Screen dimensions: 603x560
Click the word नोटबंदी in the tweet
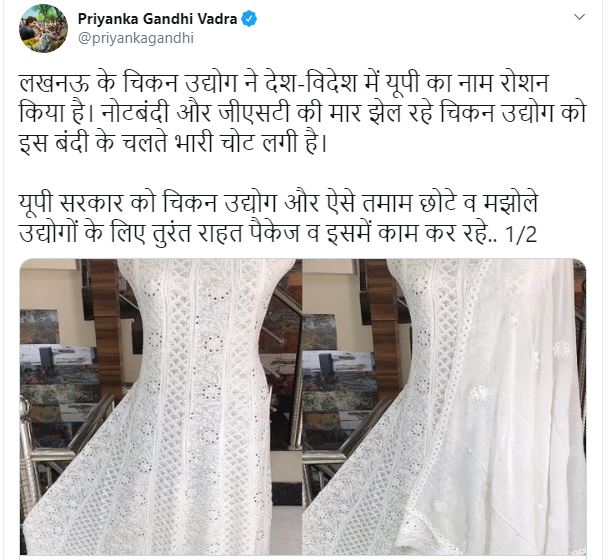(135, 113)
